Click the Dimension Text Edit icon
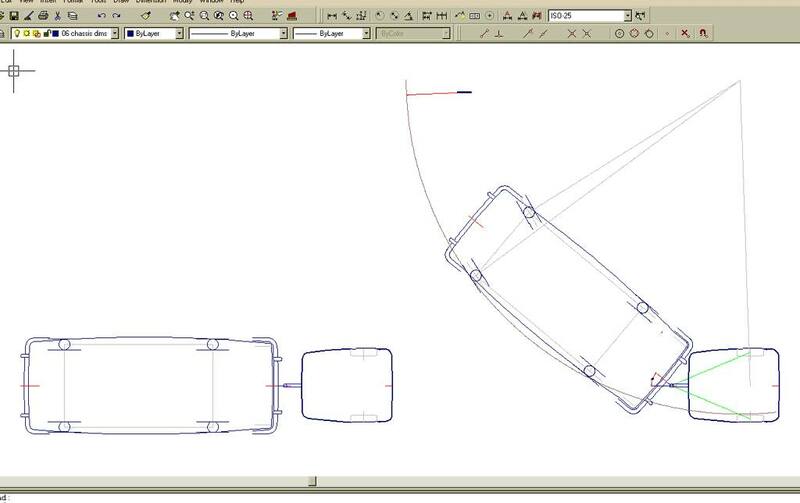This screenshot has height=503, width=800. pyautogui.click(x=522, y=16)
